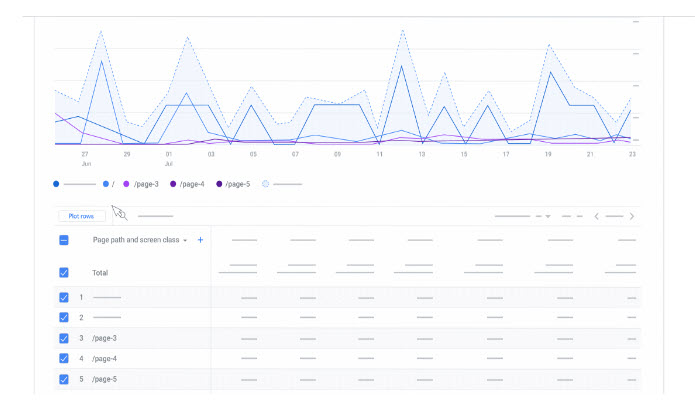This screenshot has height=401, width=695.
Task: Open the Page path and screen class dropdown
Action: [140, 240]
